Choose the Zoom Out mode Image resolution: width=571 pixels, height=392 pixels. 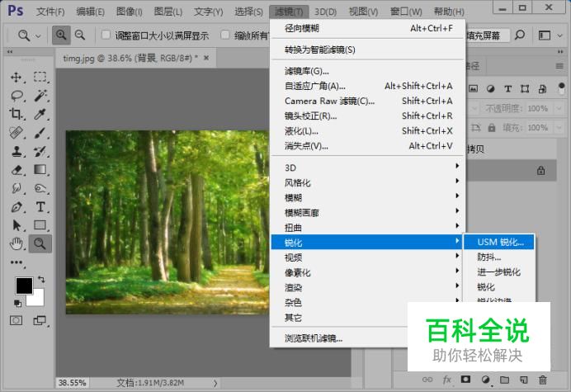click(80, 35)
